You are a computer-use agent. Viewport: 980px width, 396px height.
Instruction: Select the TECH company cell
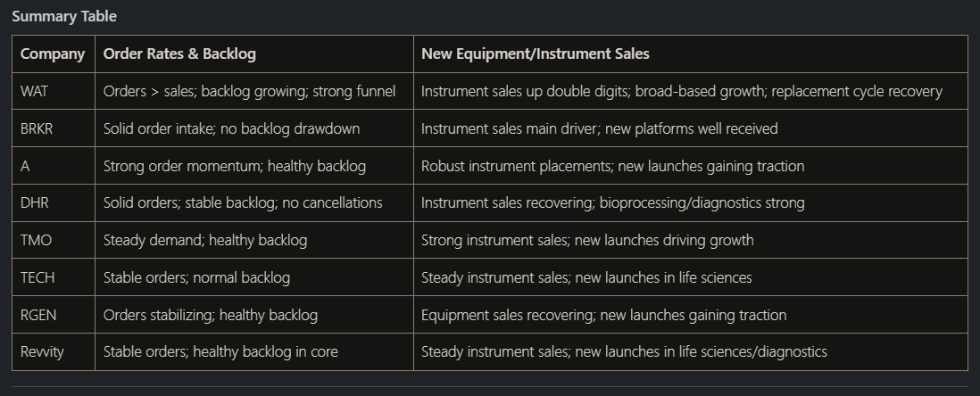(54, 277)
